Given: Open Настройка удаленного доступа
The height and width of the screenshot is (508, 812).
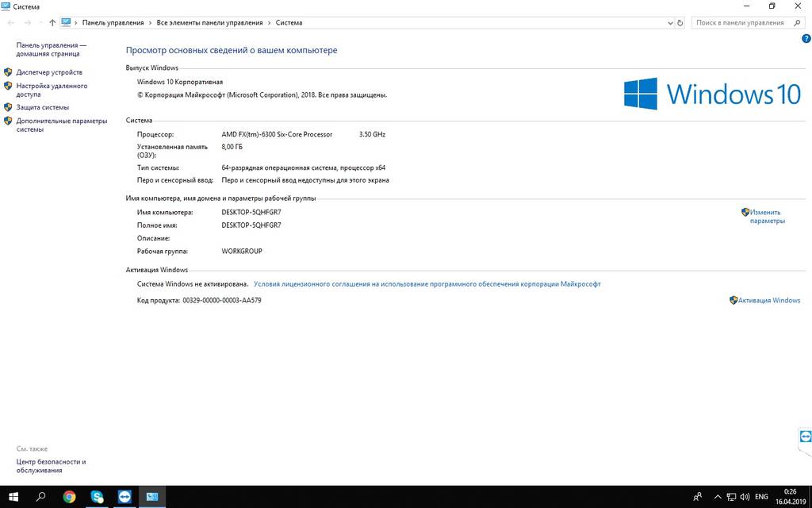Looking at the screenshot, I should pyautogui.click(x=52, y=90).
